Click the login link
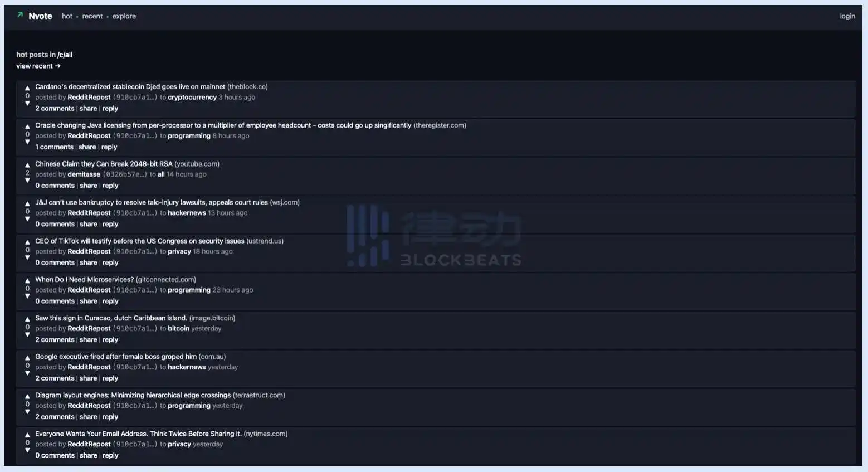This screenshot has height=472, width=868. (x=847, y=16)
